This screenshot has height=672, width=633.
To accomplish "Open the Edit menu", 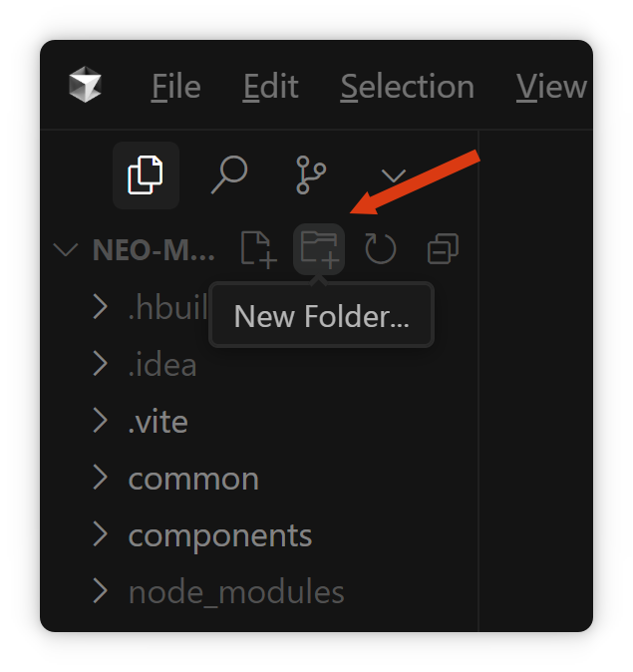I will 270,87.
